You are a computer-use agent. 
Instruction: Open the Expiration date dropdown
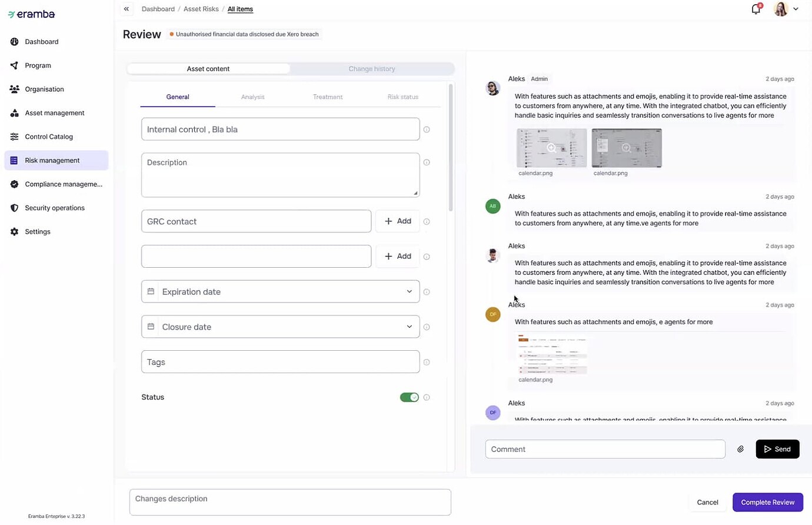409,291
